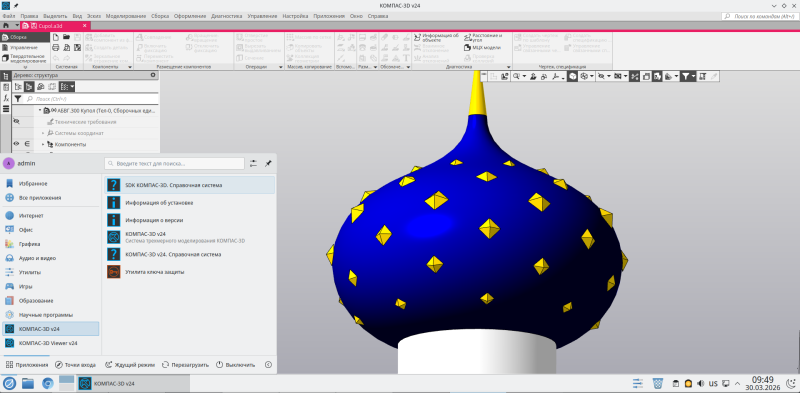Viewport: 800px width, 393px height.
Task: Open the Диагностика menu
Action: click(x=226, y=16)
